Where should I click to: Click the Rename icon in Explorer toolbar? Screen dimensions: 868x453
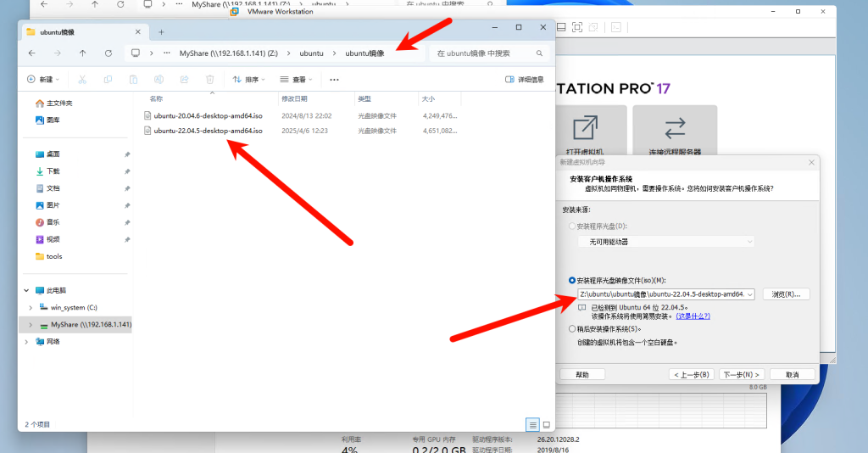click(x=159, y=80)
